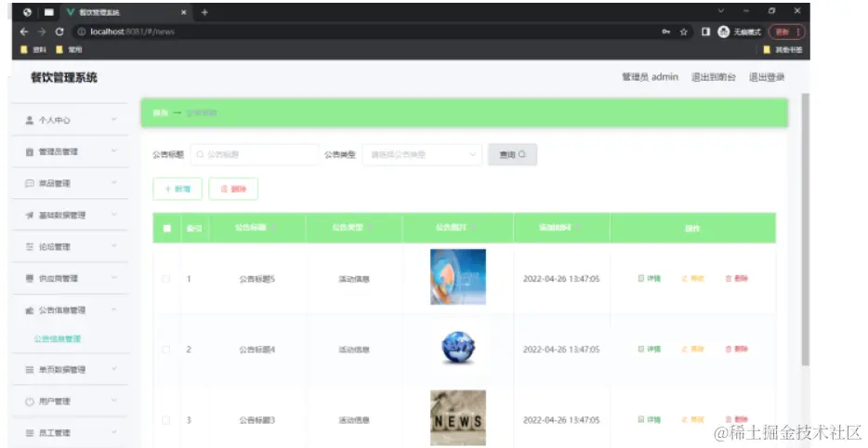The height and width of the screenshot is (448, 868).
Task: View site information icon in address bar
Action: [x=82, y=32]
